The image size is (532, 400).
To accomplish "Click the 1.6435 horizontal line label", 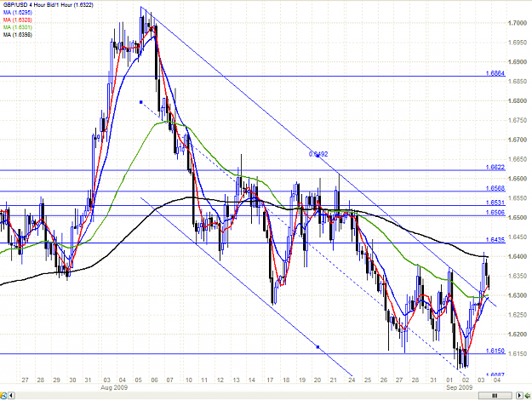I will click(x=495, y=240).
